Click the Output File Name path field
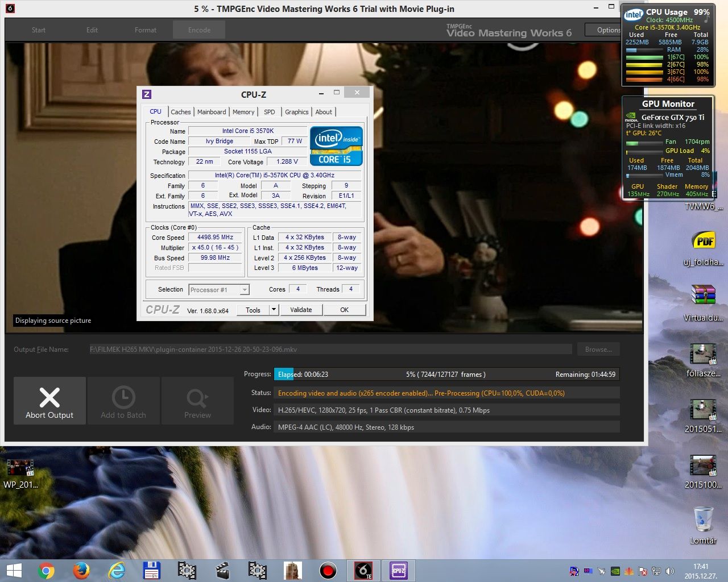728x582 pixels. coord(330,350)
